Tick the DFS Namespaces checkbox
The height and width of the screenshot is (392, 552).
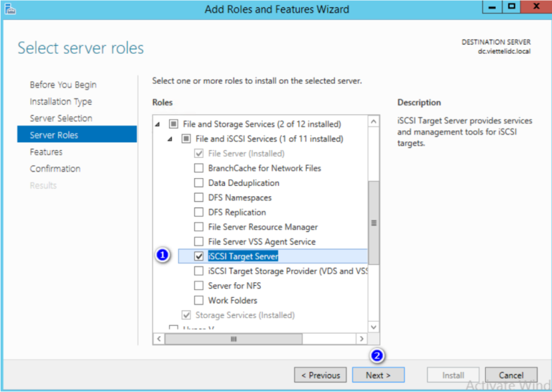[x=199, y=197]
